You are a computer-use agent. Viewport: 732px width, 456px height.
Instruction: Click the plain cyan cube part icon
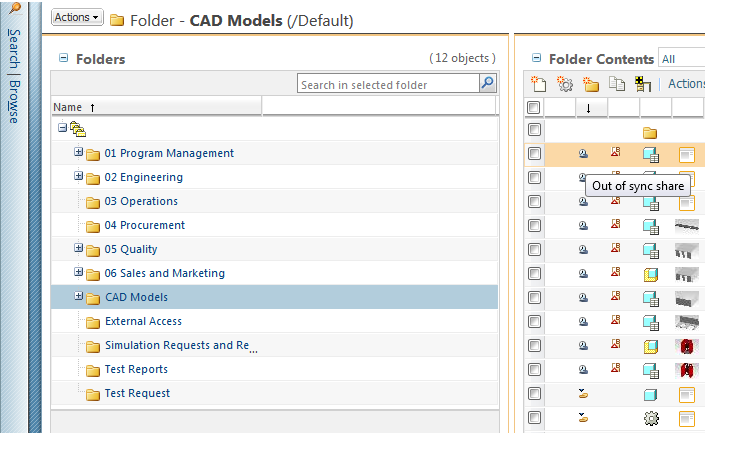[x=650, y=395]
